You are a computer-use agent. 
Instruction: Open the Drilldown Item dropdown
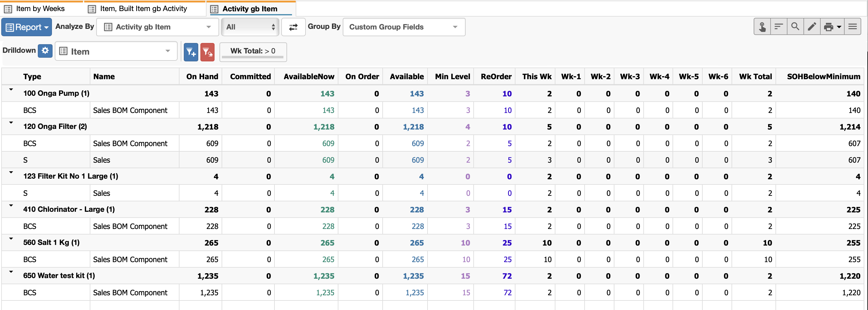point(116,51)
